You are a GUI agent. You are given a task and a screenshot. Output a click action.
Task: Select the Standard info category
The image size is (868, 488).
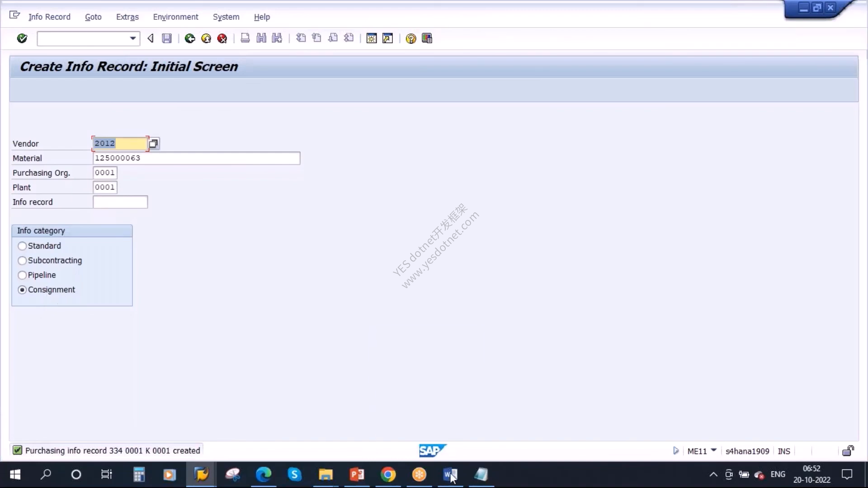tap(22, 246)
